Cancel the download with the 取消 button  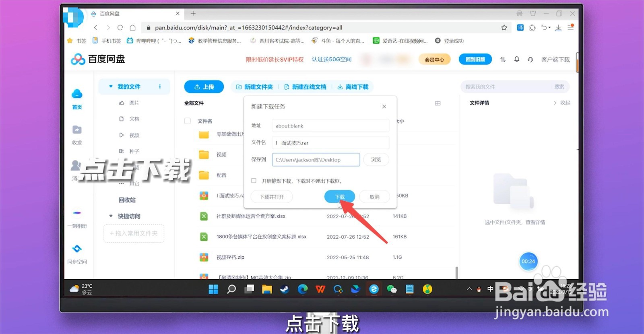pyautogui.click(x=374, y=197)
